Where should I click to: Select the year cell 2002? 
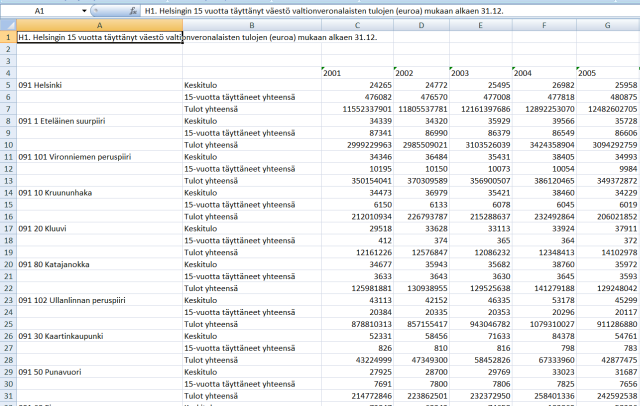[421, 73]
